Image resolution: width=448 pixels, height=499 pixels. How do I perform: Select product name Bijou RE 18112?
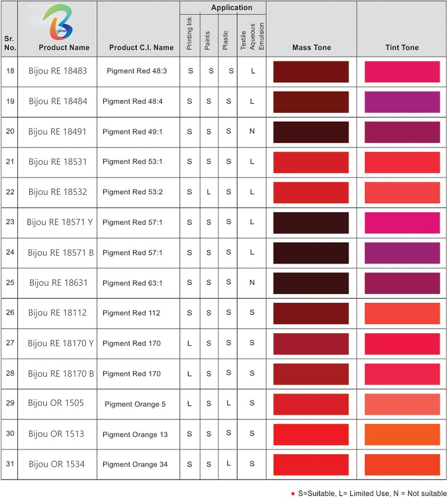click(57, 313)
